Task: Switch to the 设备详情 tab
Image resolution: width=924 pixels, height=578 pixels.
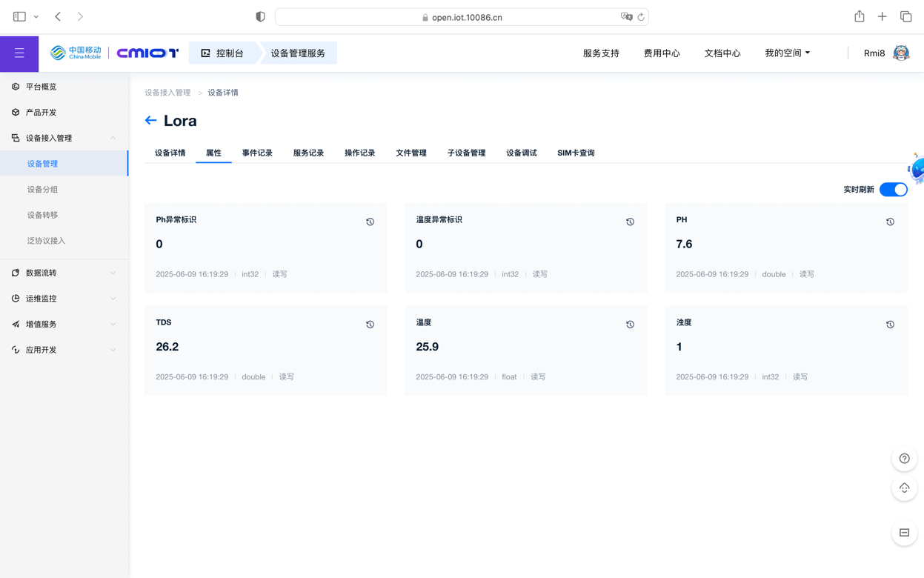Action: (170, 153)
